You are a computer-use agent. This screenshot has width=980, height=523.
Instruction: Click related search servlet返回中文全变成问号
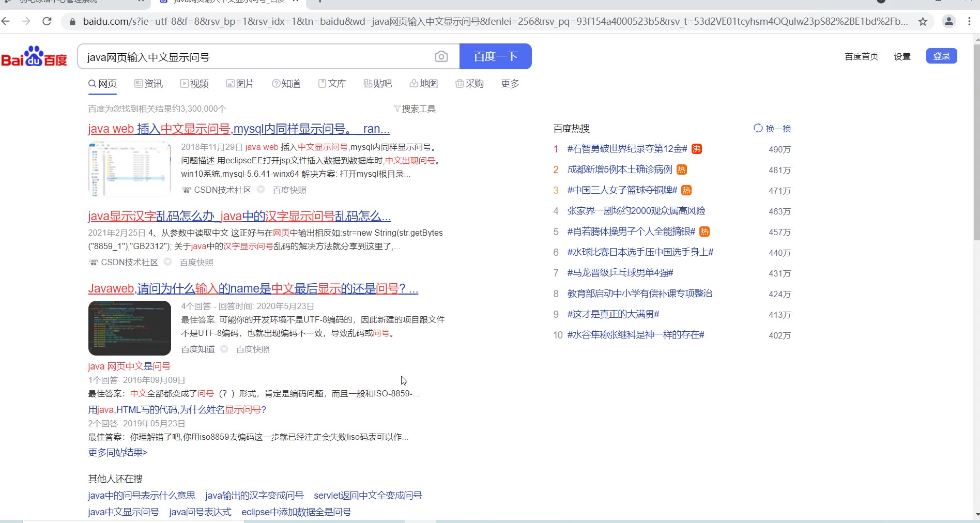click(368, 496)
